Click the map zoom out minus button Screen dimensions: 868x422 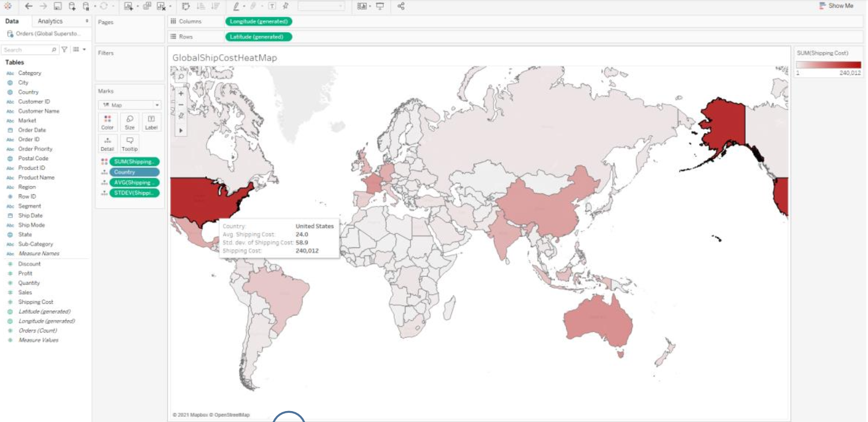pos(181,104)
